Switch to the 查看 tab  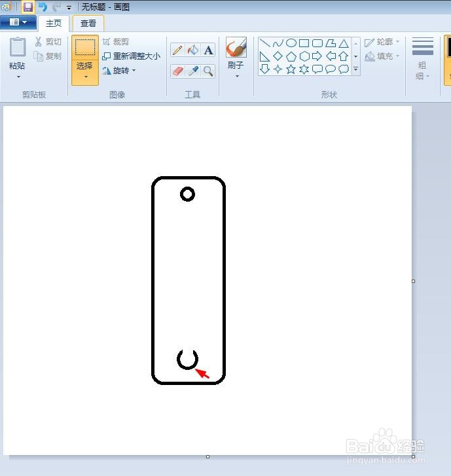pyautogui.click(x=88, y=24)
